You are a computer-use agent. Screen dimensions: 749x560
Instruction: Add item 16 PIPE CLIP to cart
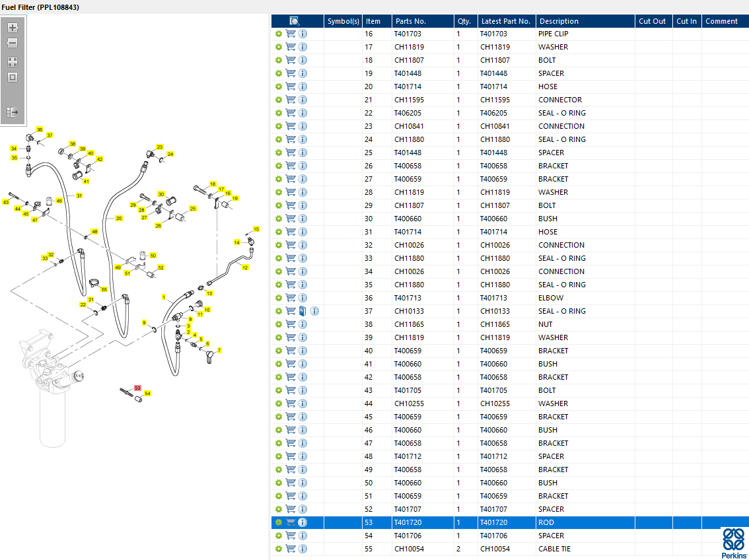click(x=291, y=34)
